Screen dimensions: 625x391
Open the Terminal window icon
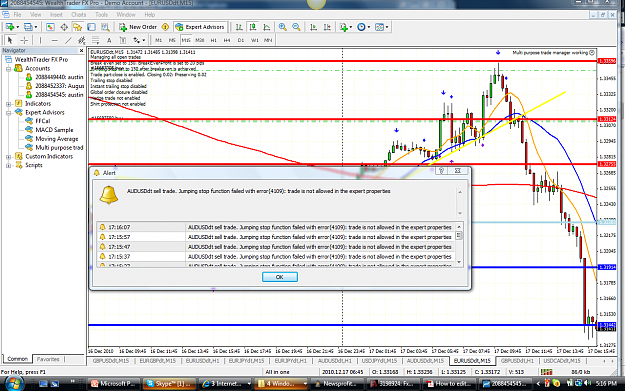tap(91, 27)
